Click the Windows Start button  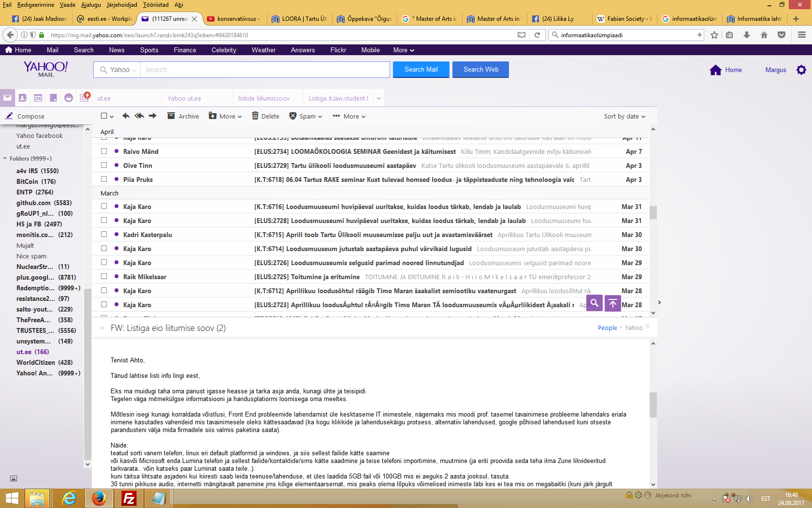[11, 498]
